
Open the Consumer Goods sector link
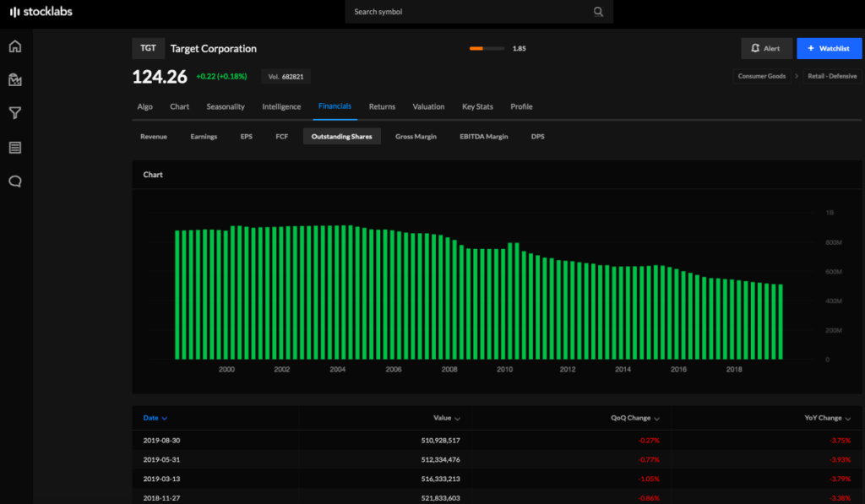761,76
